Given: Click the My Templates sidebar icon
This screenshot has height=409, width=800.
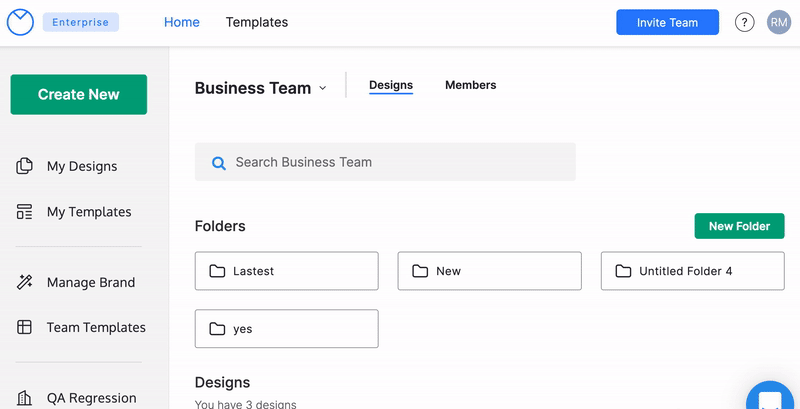Looking at the screenshot, I should click(x=25, y=212).
